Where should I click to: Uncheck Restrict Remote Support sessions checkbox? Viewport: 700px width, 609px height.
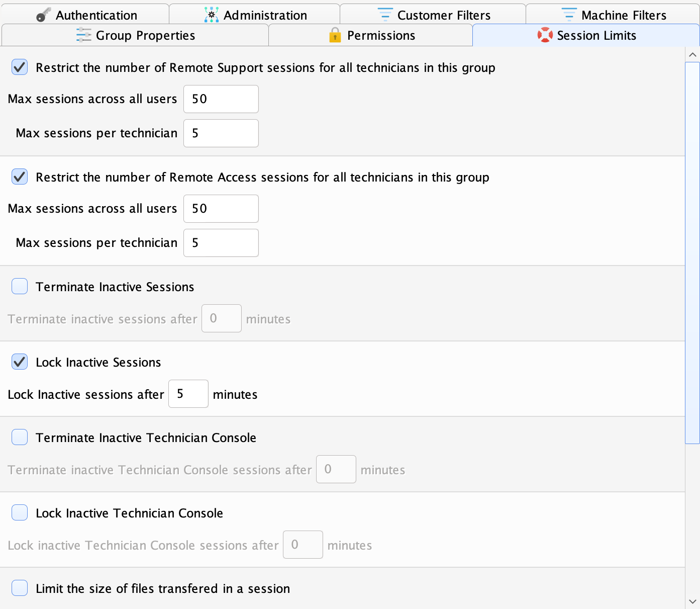[x=20, y=67]
